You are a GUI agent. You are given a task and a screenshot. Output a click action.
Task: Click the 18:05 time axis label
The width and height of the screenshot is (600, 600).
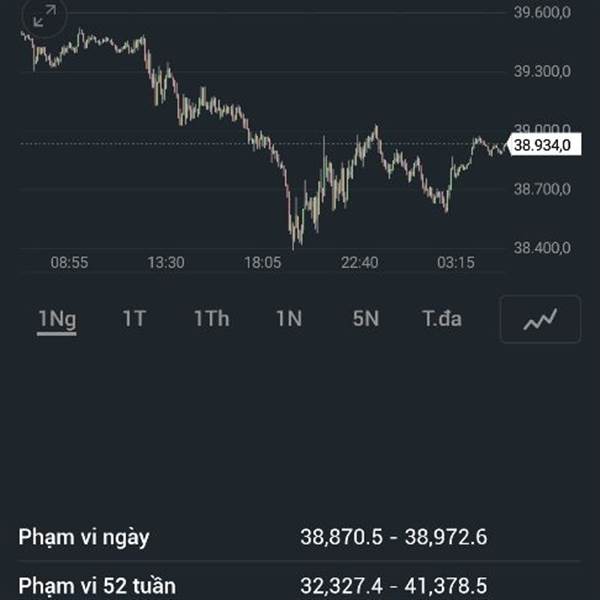pyautogui.click(x=263, y=262)
